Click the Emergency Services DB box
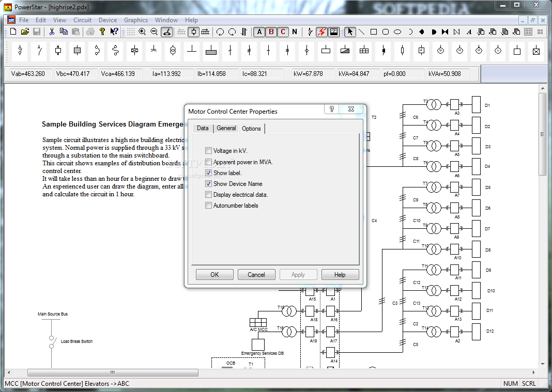The width and height of the screenshot is (552, 392). 258,344
